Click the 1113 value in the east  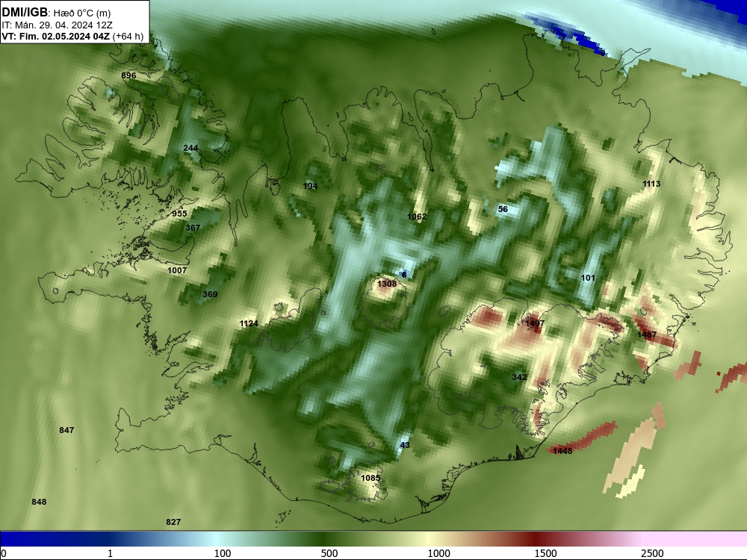(651, 184)
